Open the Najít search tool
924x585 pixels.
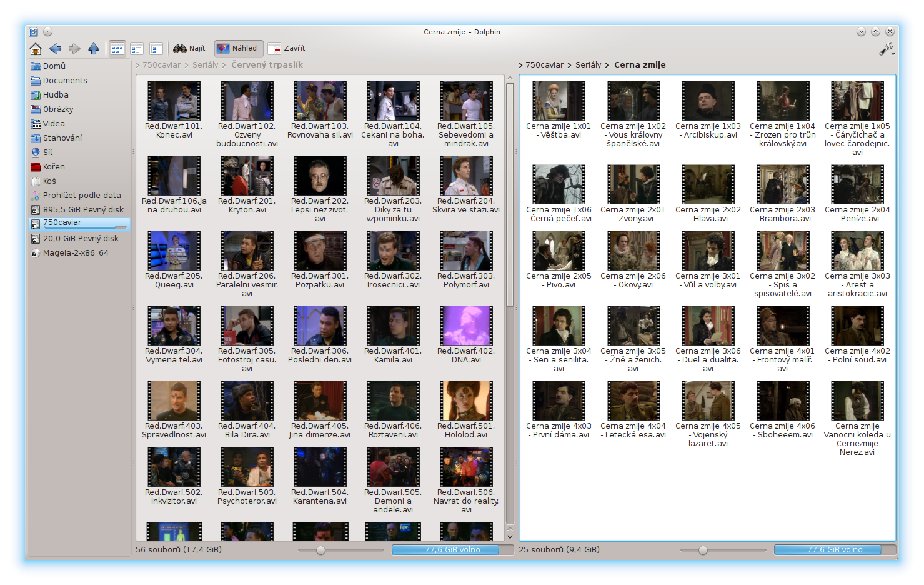point(189,48)
